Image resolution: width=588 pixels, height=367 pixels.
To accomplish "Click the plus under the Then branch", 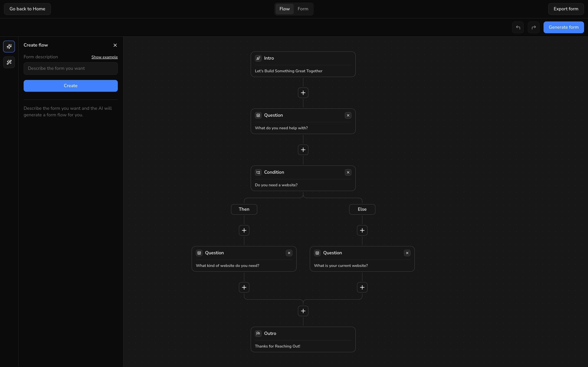I will click(x=244, y=230).
